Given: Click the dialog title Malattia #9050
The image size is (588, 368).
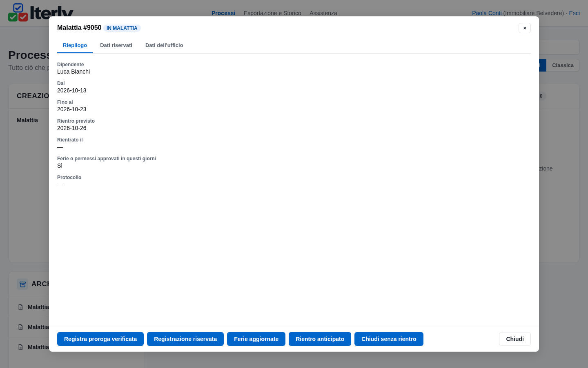Looking at the screenshot, I should click(x=79, y=28).
